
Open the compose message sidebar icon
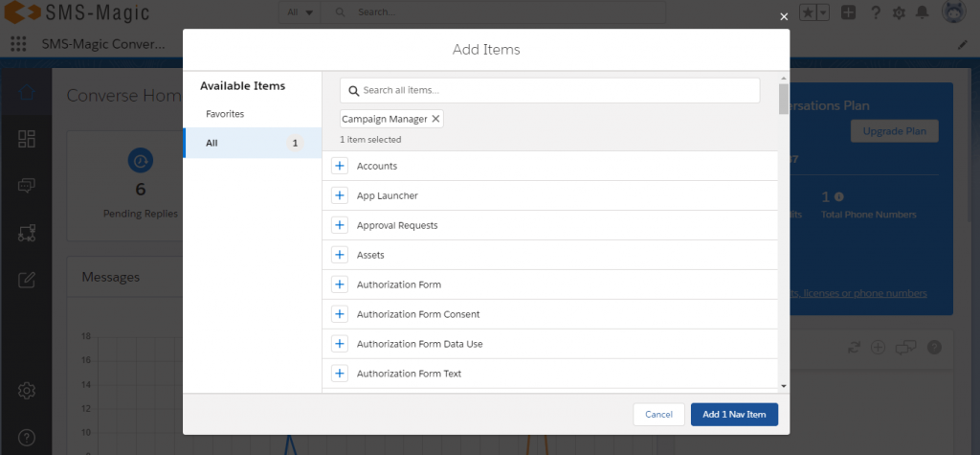click(26, 280)
